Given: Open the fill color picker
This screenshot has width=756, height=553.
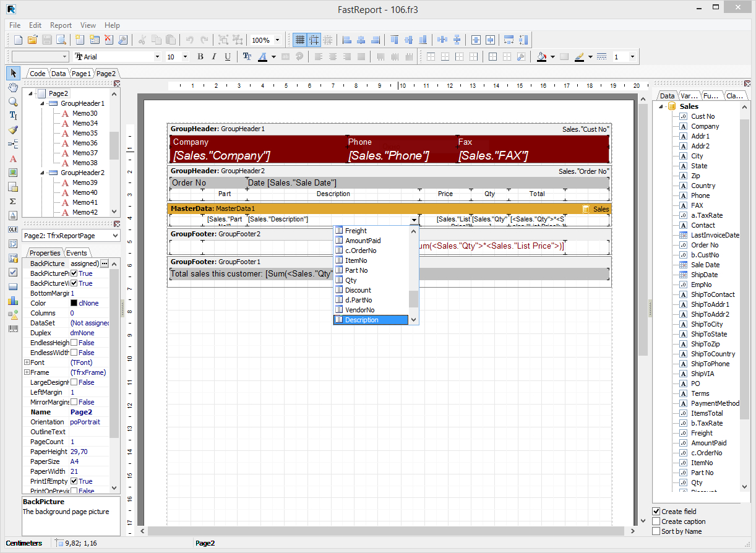Looking at the screenshot, I should click(539, 56).
